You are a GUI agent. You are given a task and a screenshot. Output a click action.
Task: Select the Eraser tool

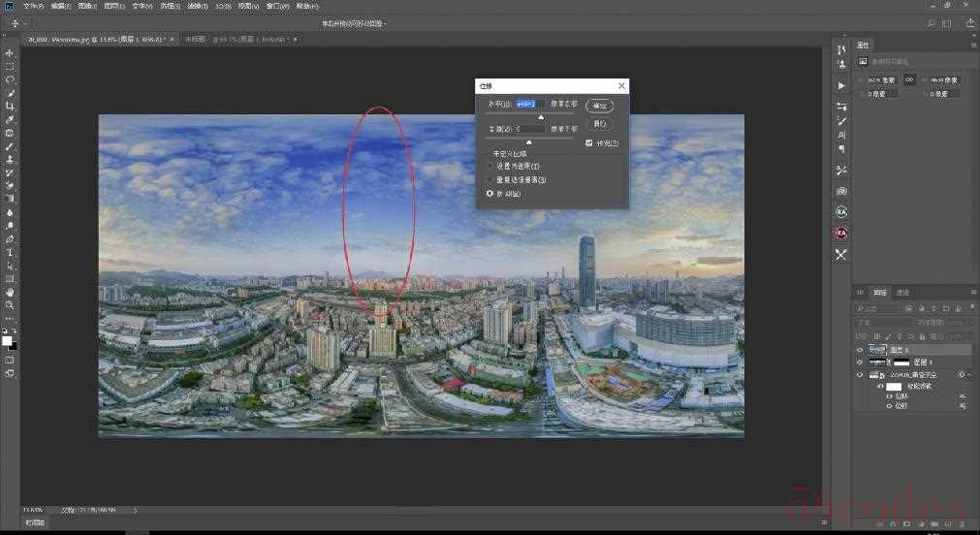point(10,186)
